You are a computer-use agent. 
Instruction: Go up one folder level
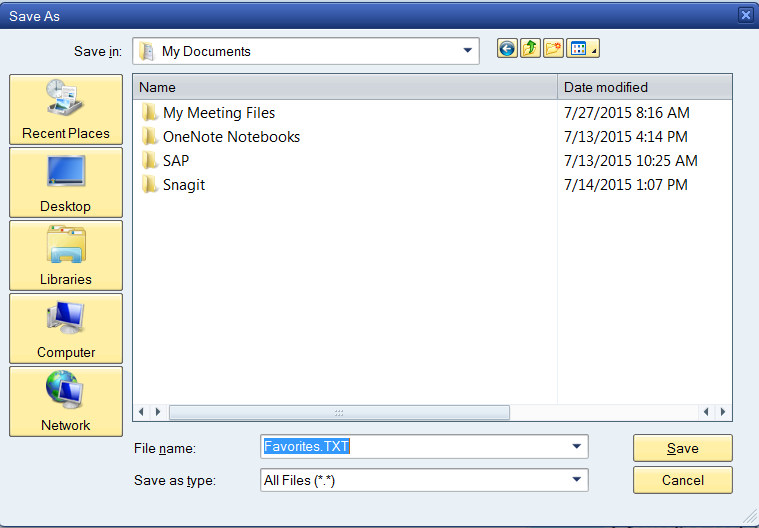[530, 49]
